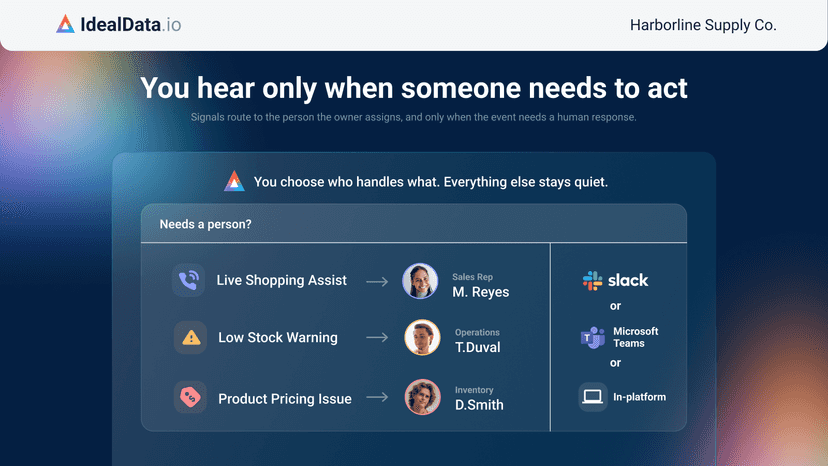The height and width of the screenshot is (466, 828).
Task: Click the T.Duval name
Action: 477,347
